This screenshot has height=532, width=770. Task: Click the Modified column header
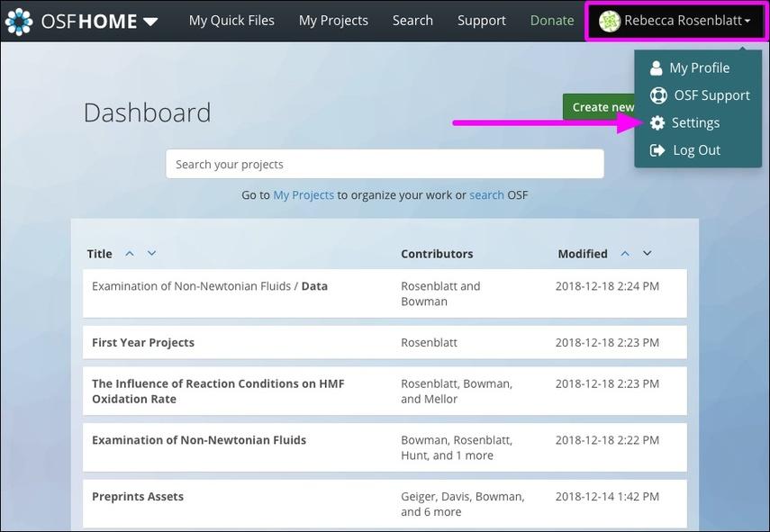point(583,254)
